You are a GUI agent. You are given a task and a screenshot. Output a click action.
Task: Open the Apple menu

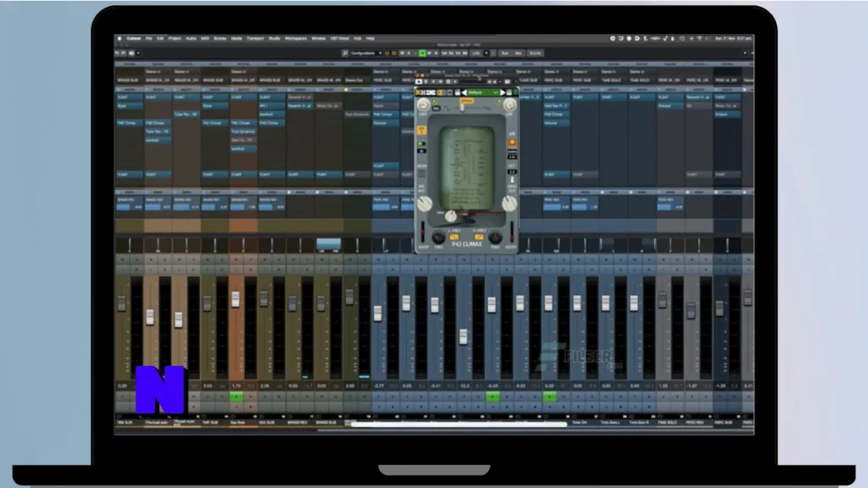[x=119, y=39]
